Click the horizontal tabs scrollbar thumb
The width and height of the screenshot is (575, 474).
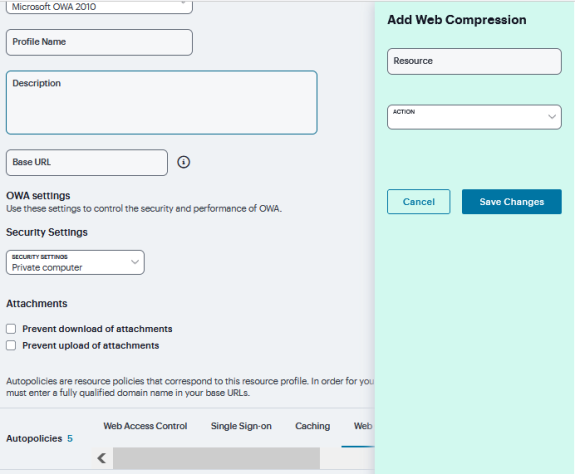[x=216, y=458]
